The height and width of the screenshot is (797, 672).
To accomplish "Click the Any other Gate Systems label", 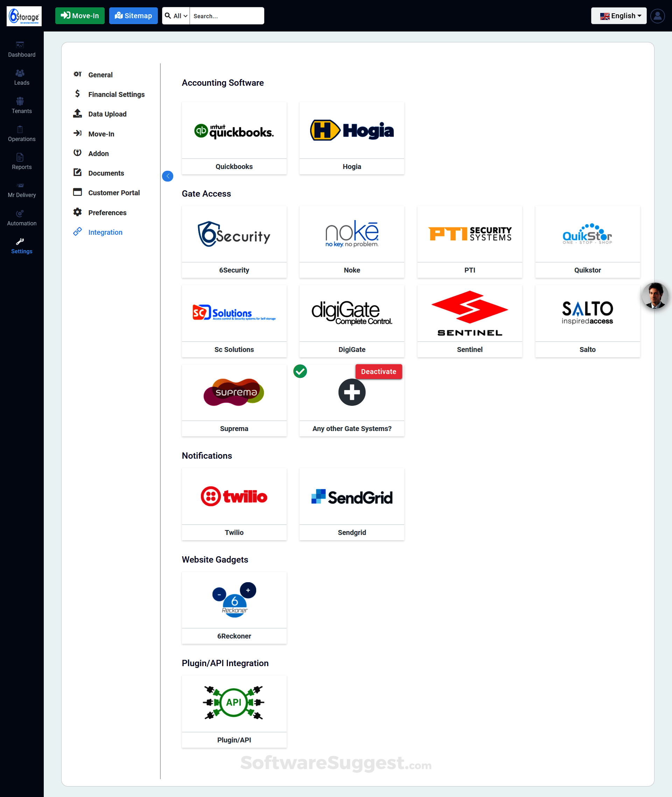I will pyautogui.click(x=352, y=428).
